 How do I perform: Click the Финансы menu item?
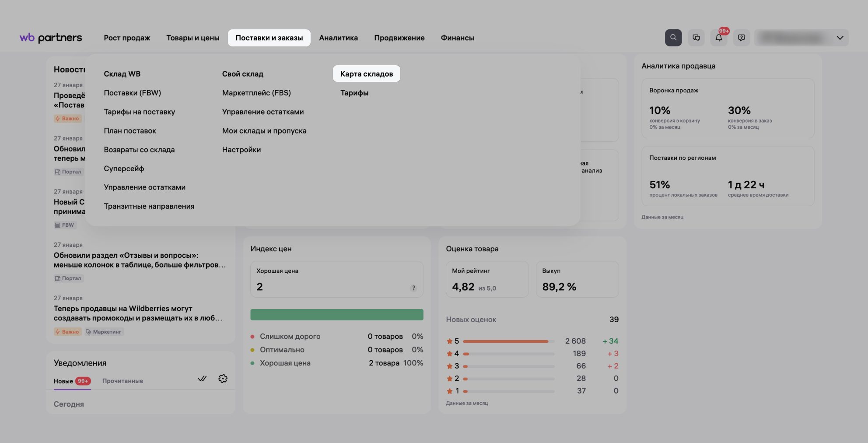pos(457,38)
